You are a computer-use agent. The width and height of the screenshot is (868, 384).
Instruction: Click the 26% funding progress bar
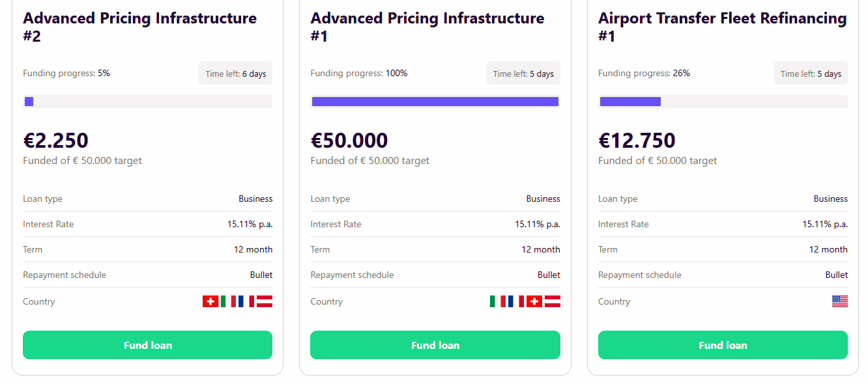click(723, 102)
